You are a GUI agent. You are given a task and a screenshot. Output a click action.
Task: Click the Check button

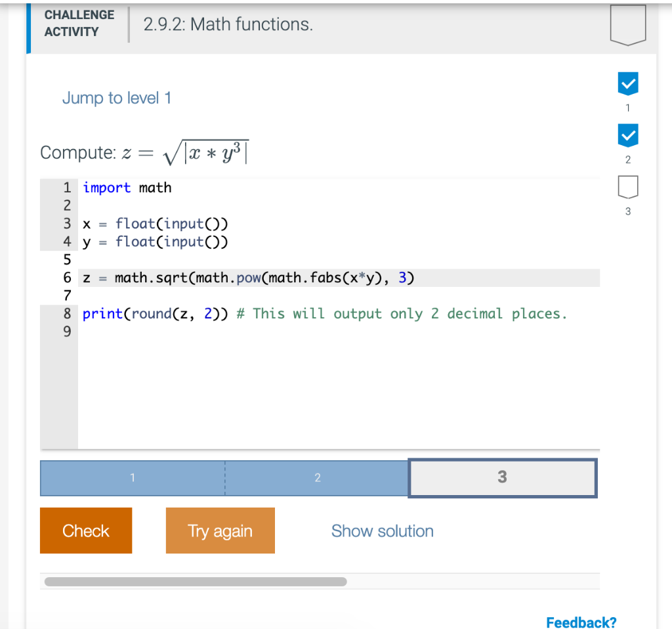pyautogui.click(x=86, y=531)
